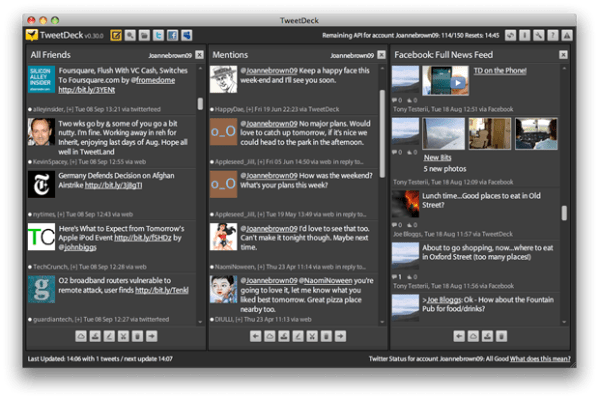This screenshot has height=399, width=599.
Task: Click the TechCrunch TC avatar
Action: pyautogui.click(x=41, y=237)
